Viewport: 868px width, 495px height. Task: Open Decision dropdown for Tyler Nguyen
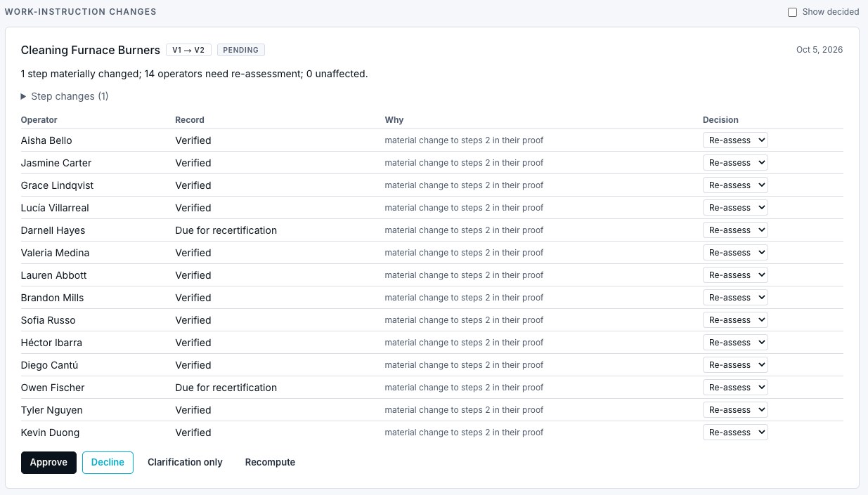coord(735,410)
